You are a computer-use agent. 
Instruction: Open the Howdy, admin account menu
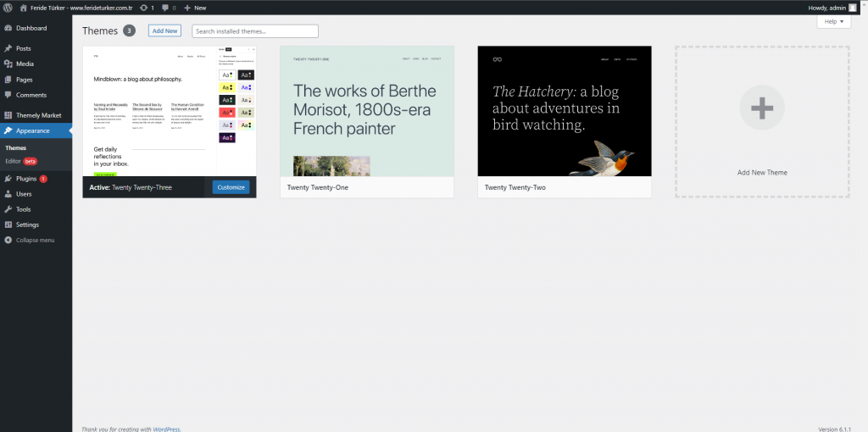pyautogui.click(x=832, y=8)
